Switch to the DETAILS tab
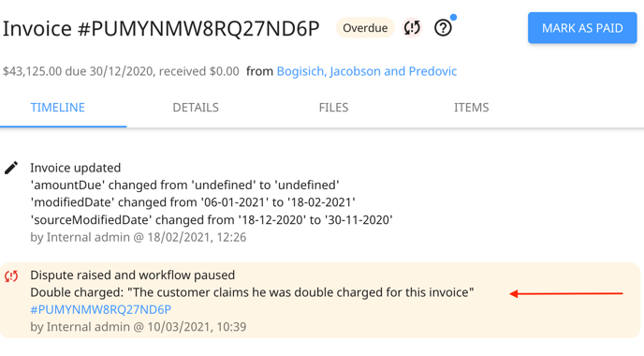The image size is (644, 356). point(196,108)
